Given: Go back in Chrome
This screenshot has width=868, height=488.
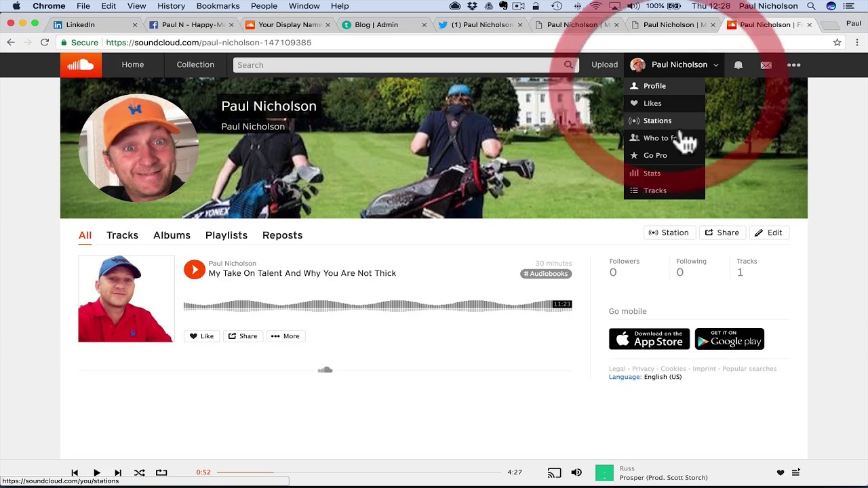Looking at the screenshot, I should 11,42.
